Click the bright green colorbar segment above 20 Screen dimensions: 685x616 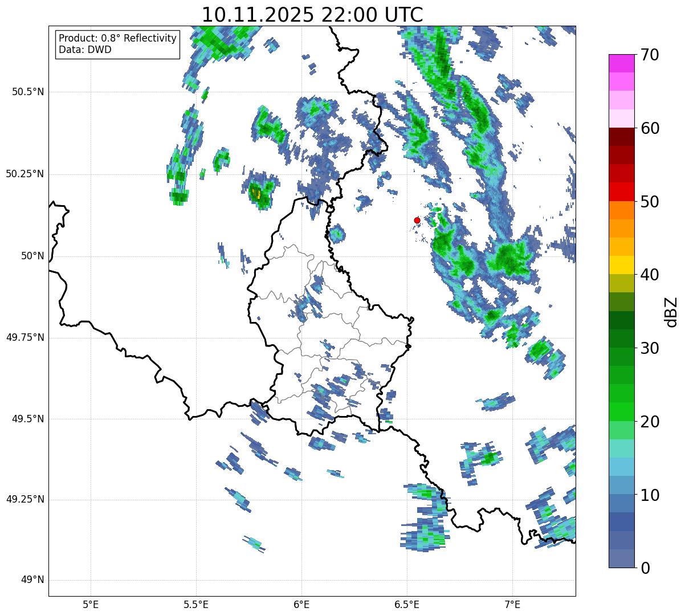[621, 412]
